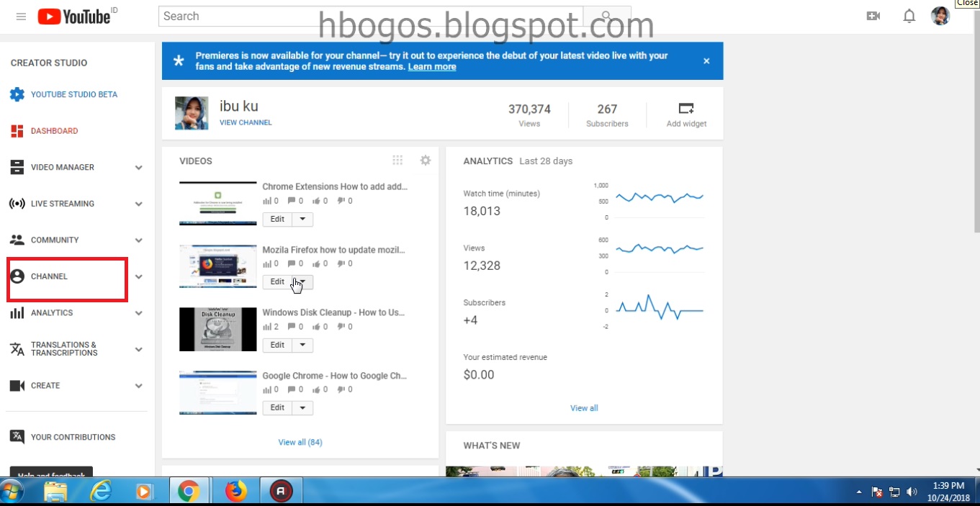
Task: Click View all in Analytics widget
Action: [584, 408]
